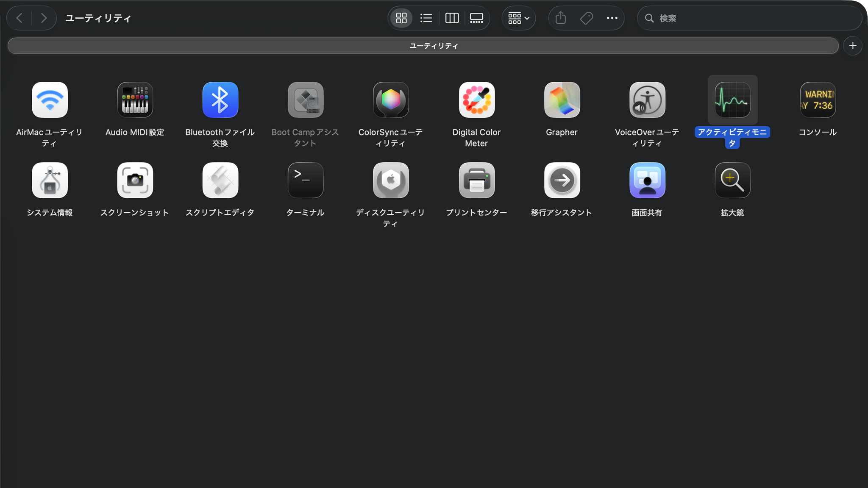Click the Share toolbar button
868x488 pixels.
pyautogui.click(x=561, y=18)
